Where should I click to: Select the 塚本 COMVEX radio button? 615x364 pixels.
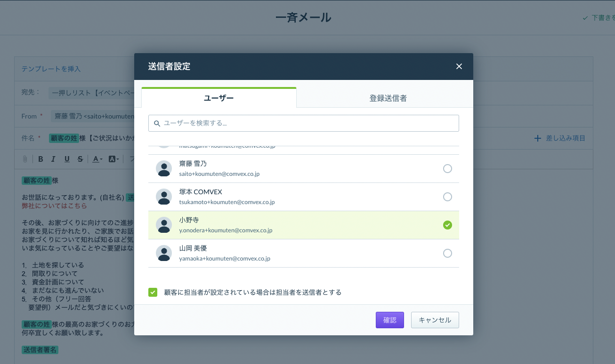point(447,197)
